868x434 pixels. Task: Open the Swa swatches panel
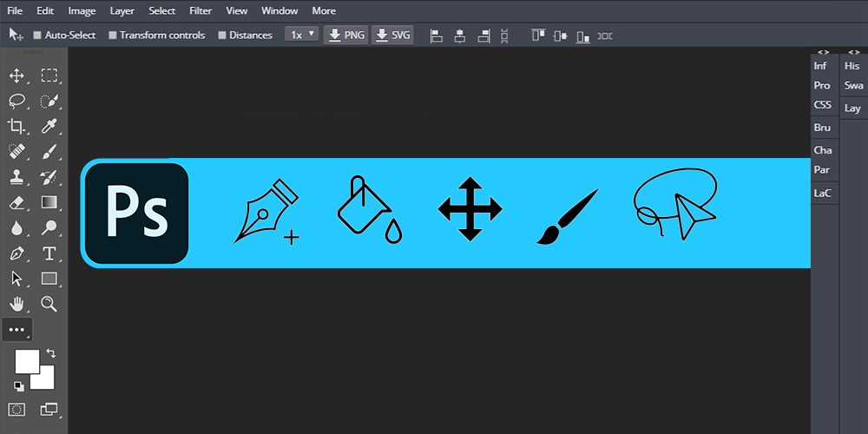(x=853, y=85)
